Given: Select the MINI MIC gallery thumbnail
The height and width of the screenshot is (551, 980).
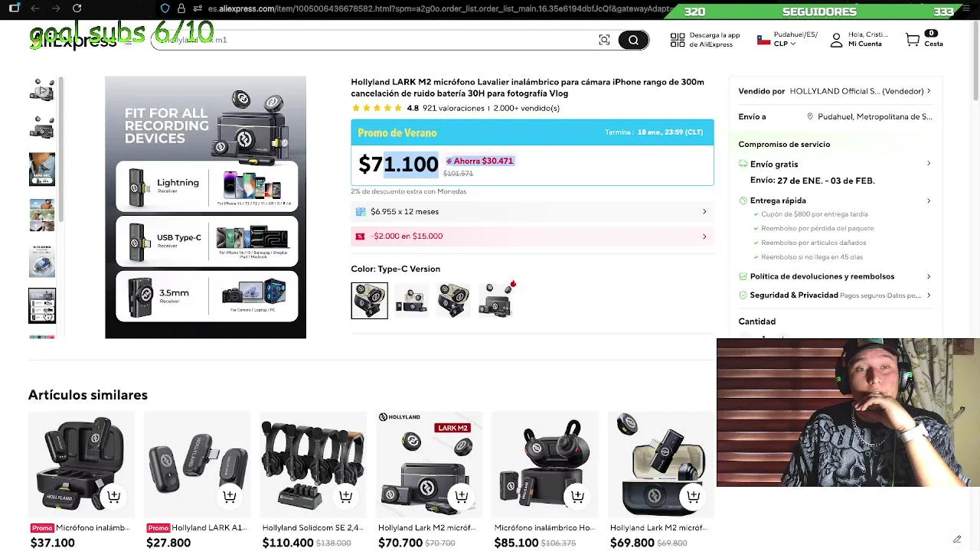Looking at the screenshot, I should [x=42, y=169].
